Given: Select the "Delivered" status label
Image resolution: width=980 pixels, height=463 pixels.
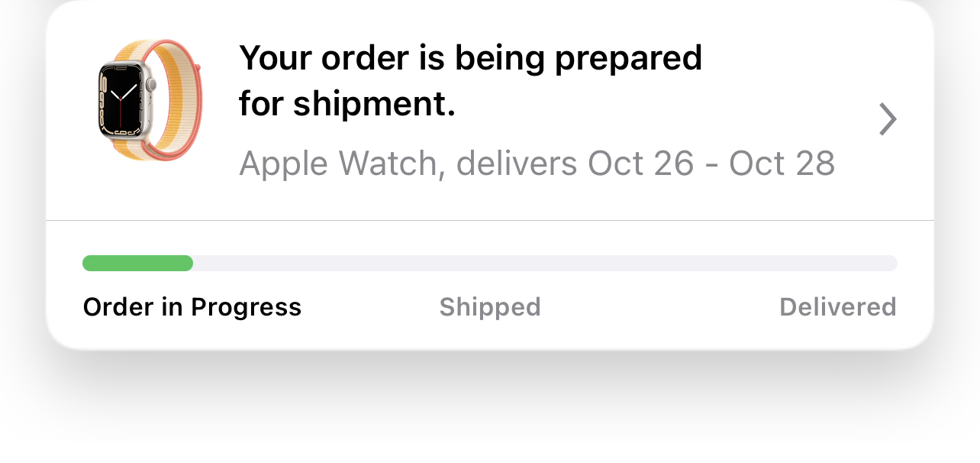Looking at the screenshot, I should 837,307.
